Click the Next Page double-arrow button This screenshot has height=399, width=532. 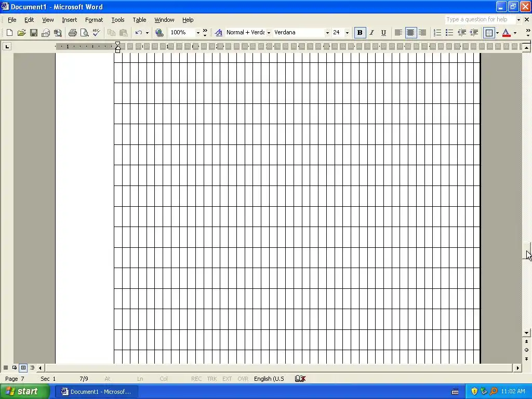(x=526, y=358)
